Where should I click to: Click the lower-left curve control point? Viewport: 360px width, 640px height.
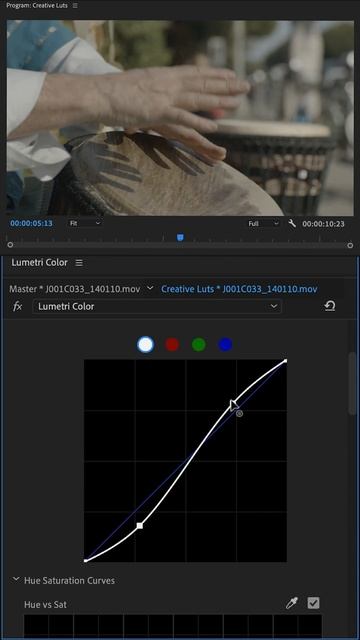coord(140,526)
